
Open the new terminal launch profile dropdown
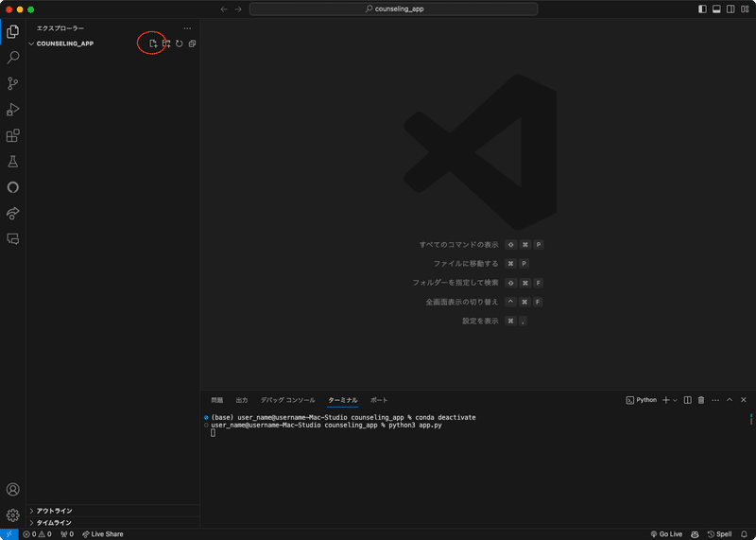(675, 400)
